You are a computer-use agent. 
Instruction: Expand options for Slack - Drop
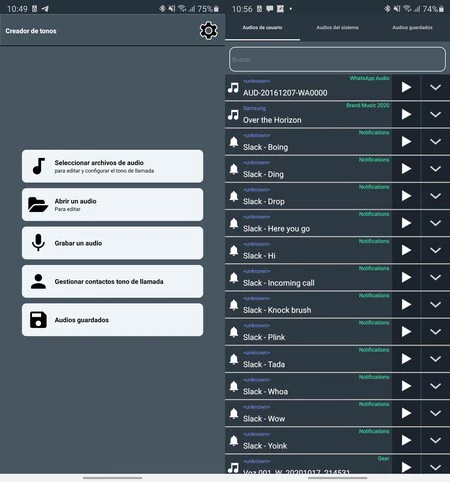[x=435, y=196]
